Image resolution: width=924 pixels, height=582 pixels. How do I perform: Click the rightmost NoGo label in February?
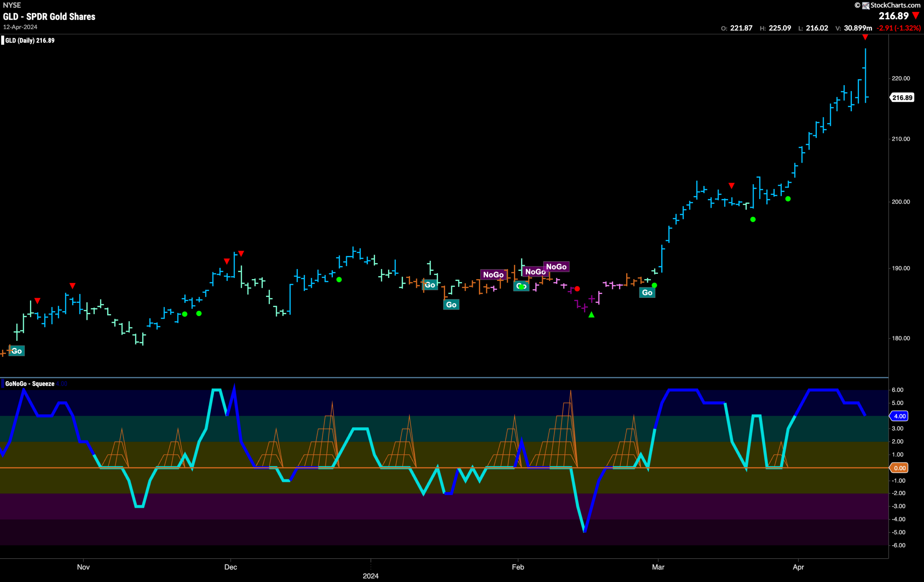556,266
